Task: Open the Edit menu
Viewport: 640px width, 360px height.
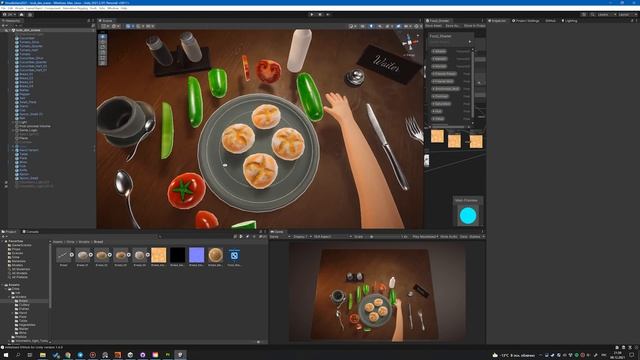Action: (11, 8)
